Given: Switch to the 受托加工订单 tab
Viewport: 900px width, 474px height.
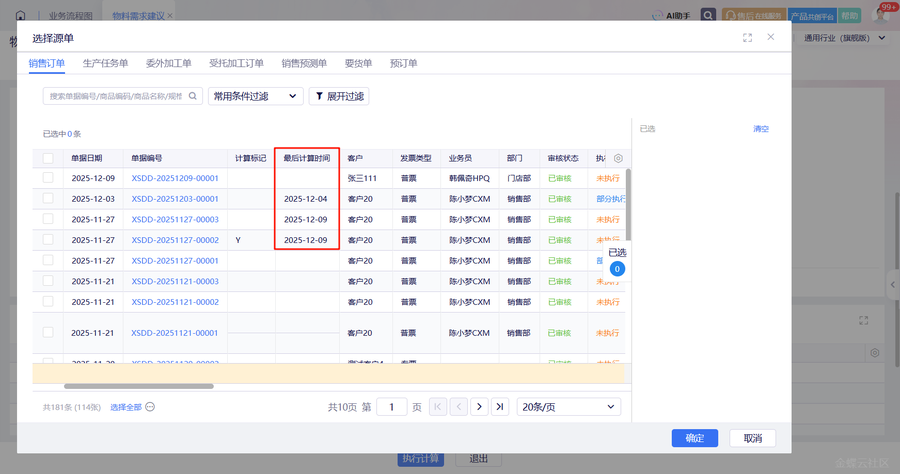Looking at the screenshot, I should 236,63.
